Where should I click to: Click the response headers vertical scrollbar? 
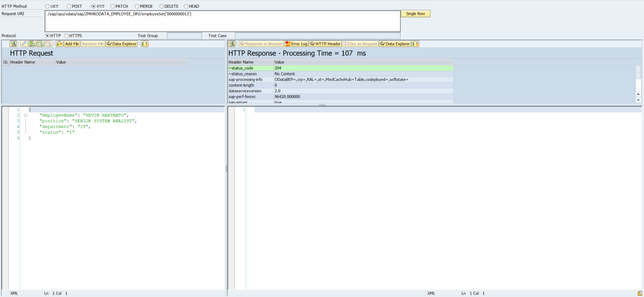[638, 72]
